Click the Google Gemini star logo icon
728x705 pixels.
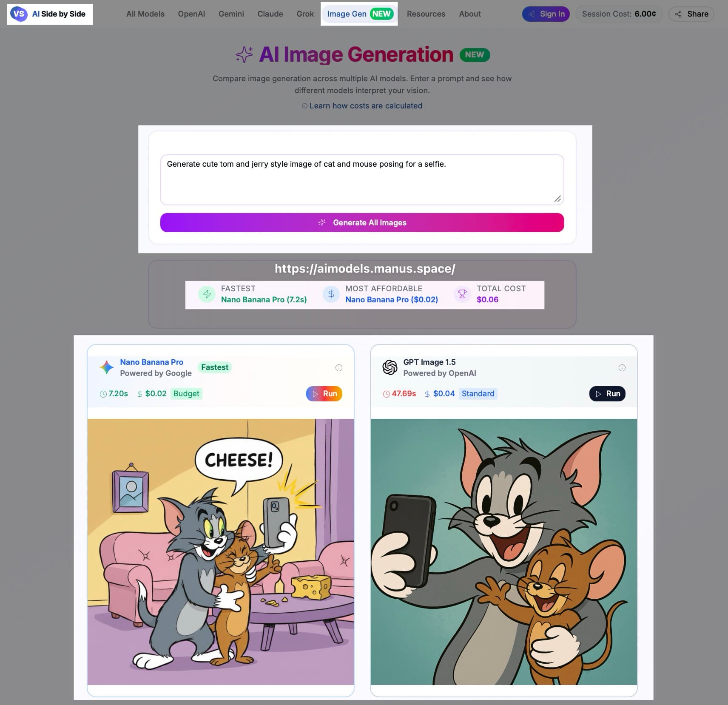pos(107,367)
